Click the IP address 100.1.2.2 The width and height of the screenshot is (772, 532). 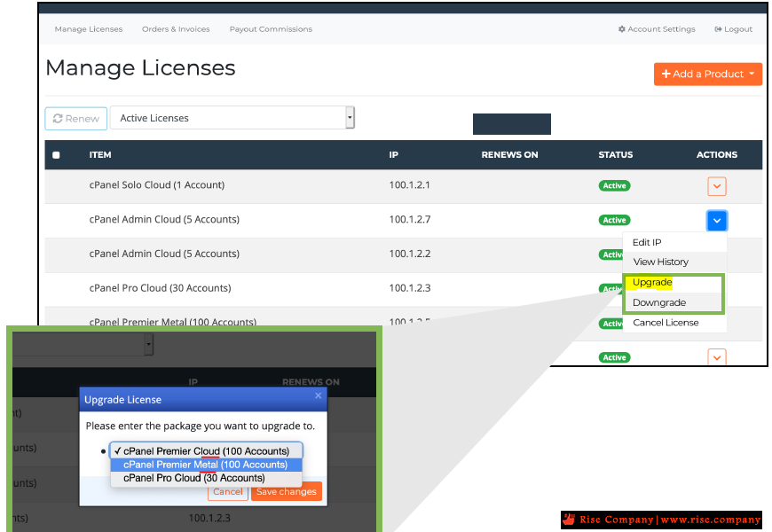point(410,254)
